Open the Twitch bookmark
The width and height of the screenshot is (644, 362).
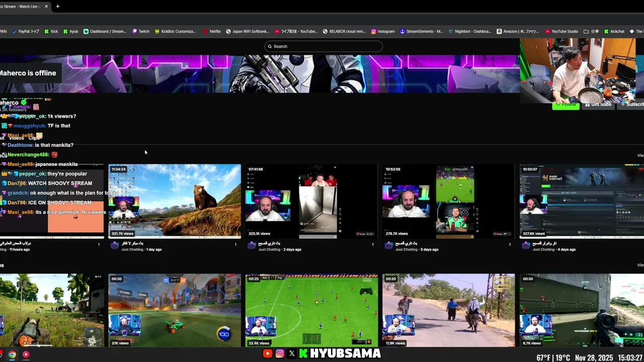coord(140,31)
